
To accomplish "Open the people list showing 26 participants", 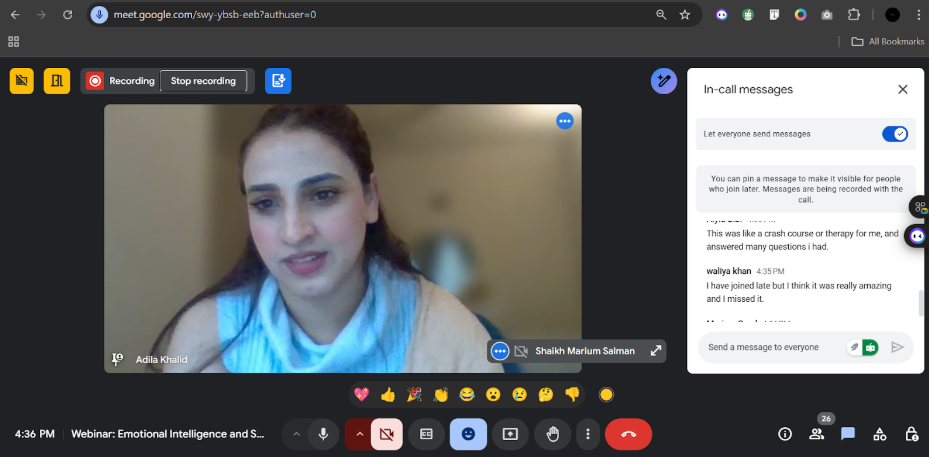I will click(x=817, y=434).
